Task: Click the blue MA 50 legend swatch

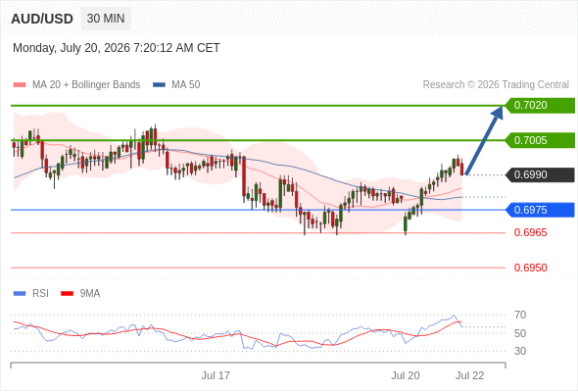Action: tap(159, 85)
